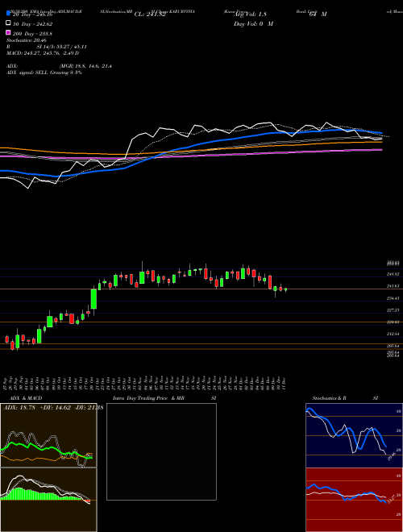Open the red RSI chart panel
Viewport: 403px width, 532px height.
354,500
